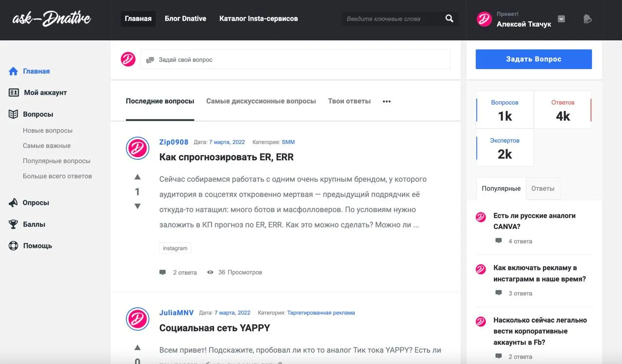The height and width of the screenshot is (364, 622).
Task: Click the user avatar next to Алексей Ткачук
Action: click(x=484, y=19)
